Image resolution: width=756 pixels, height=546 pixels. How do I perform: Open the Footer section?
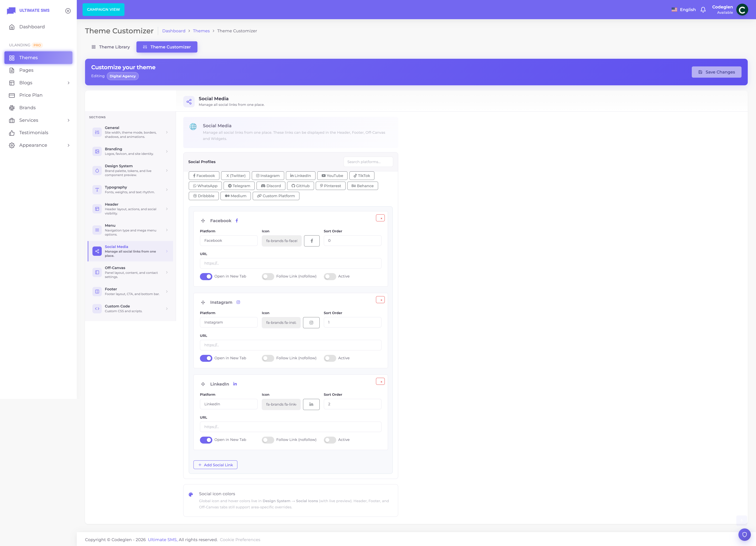(x=130, y=292)
